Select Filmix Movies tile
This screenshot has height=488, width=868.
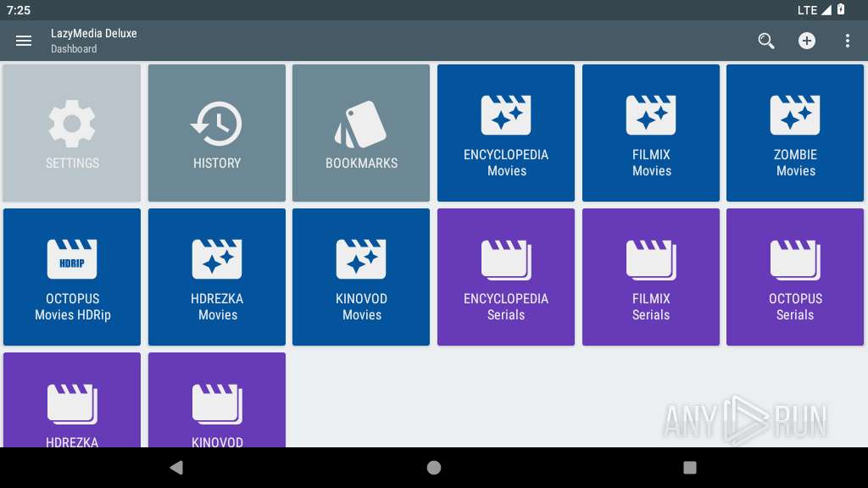click(x=651, y=133)
